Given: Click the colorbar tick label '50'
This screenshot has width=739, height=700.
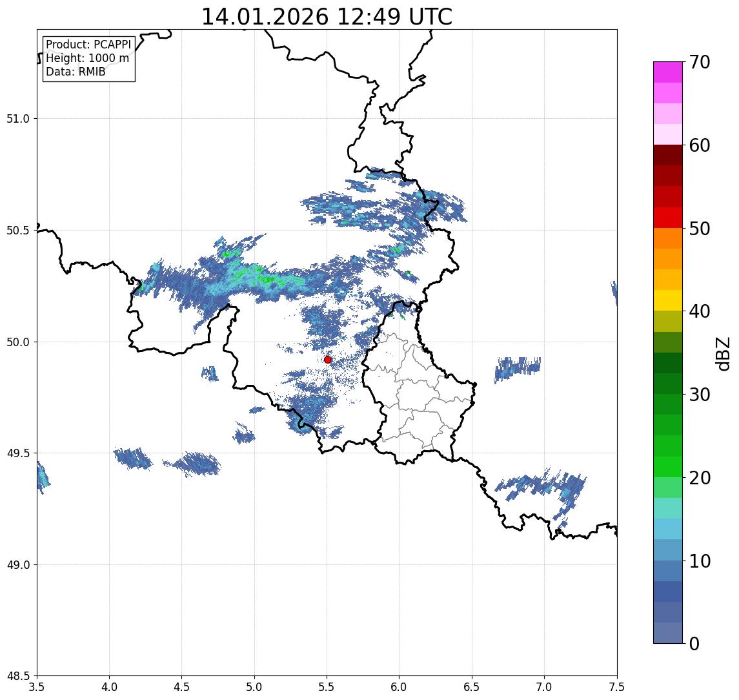Looking at the screenshot, I should 700,229.
